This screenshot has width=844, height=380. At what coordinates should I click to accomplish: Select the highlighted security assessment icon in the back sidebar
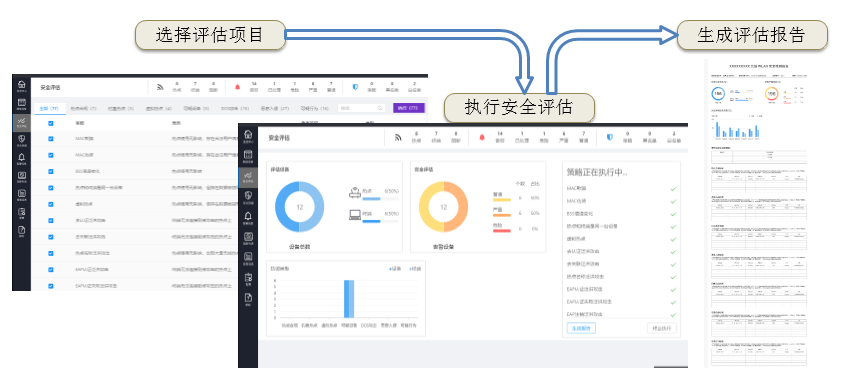pos(22,123)
